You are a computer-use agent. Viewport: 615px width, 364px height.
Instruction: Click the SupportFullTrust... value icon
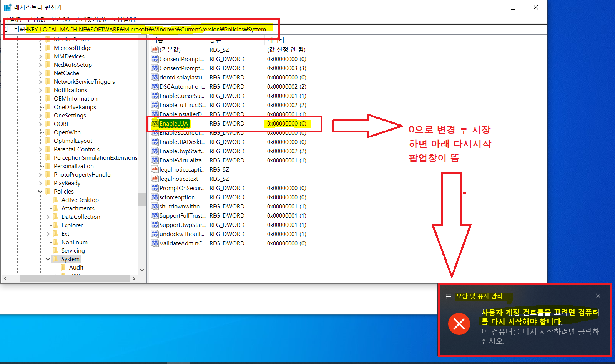point(155,215)
